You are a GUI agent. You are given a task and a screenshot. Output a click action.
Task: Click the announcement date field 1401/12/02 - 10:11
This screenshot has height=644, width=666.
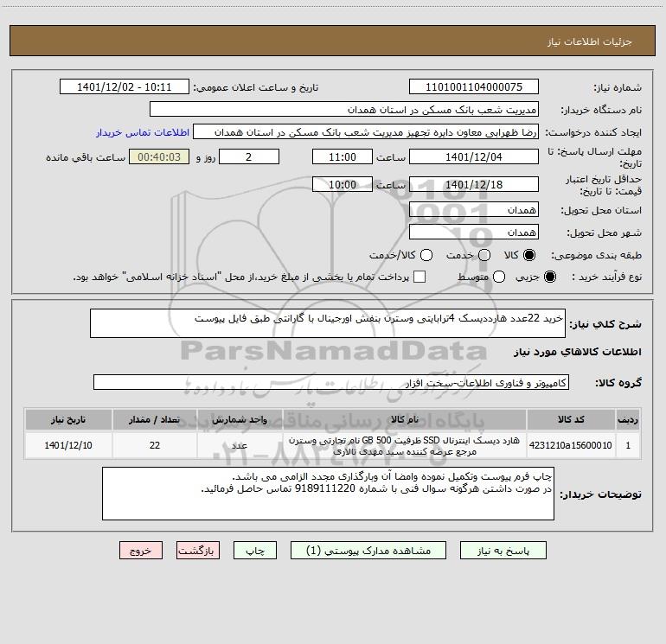125,87
